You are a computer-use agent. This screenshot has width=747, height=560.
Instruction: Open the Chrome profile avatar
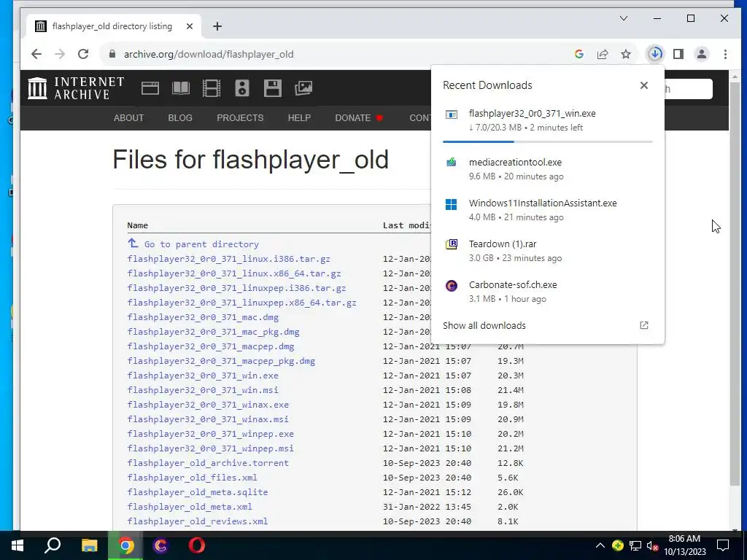[x=701, y=54]
